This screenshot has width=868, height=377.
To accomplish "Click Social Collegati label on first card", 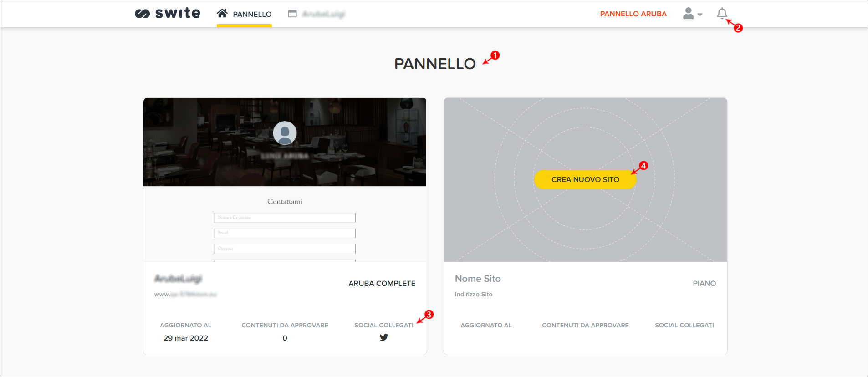I will tap(384, 325).
